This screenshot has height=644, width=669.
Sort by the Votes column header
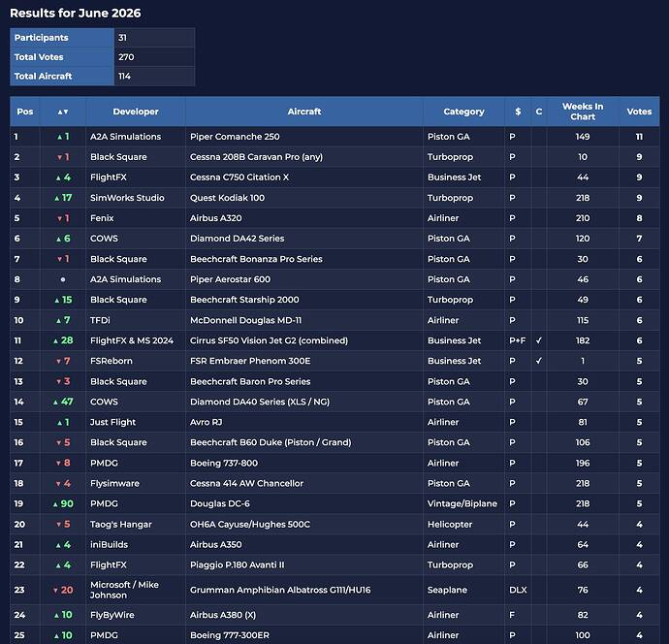click(x=639, y=112)
